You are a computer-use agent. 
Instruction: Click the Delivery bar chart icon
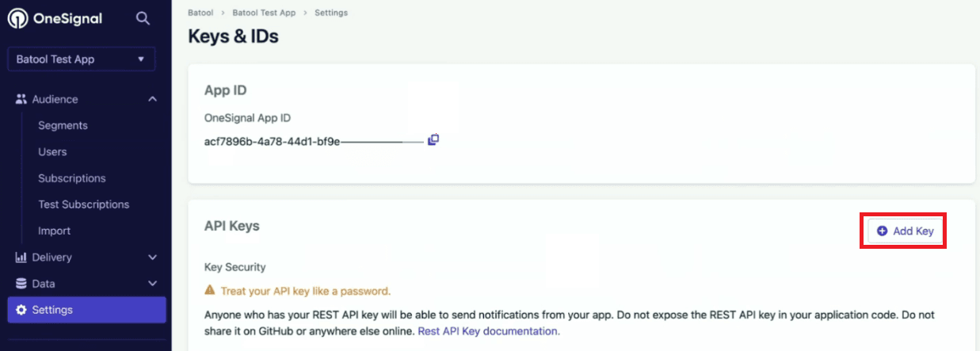[x=21, y=258]
